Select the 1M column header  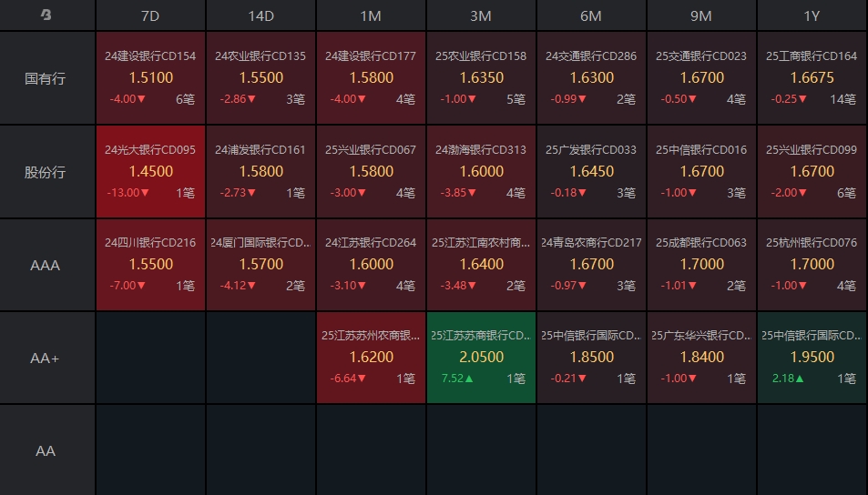coord(371,15)
